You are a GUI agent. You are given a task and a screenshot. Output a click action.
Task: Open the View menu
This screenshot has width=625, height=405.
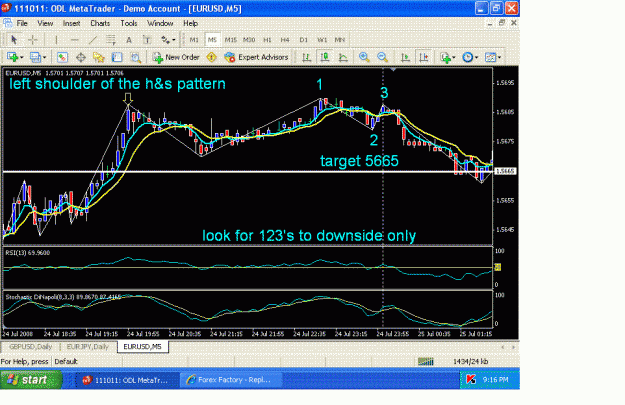click(45, 23)
